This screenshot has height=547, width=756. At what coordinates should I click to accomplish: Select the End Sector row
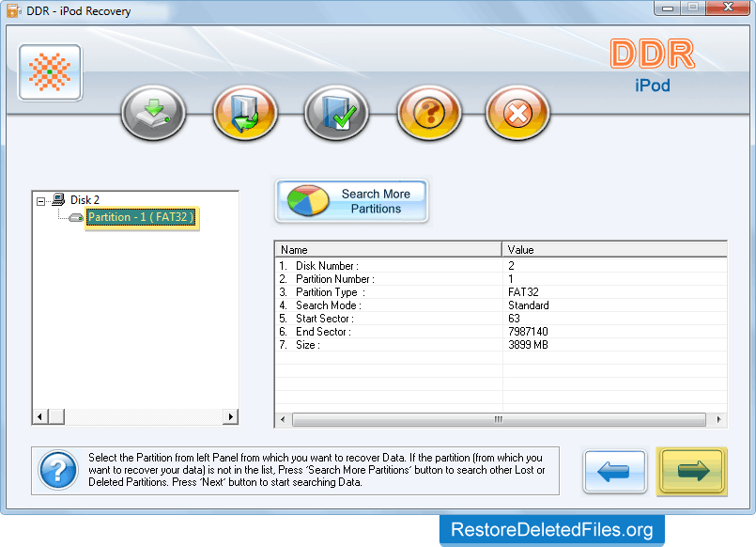(x=501, y=332)
